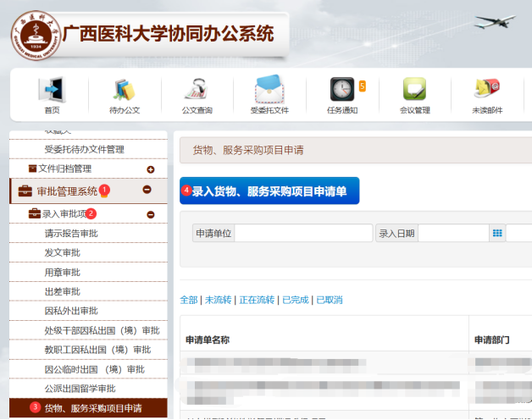Open the 公文查询 magnifier icon
The width and height of the screenshot is (532, 420).
point(197,89)
